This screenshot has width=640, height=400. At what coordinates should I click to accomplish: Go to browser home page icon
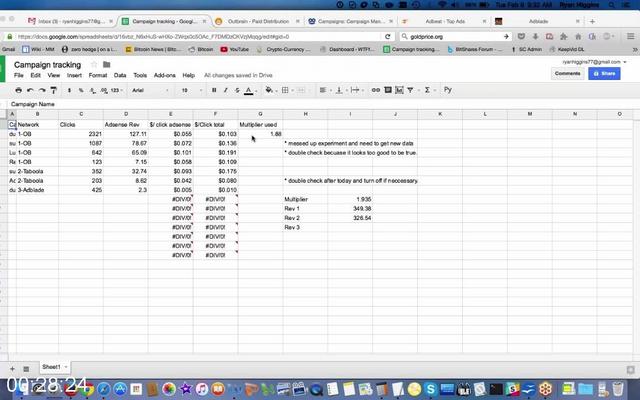[578, 37]
